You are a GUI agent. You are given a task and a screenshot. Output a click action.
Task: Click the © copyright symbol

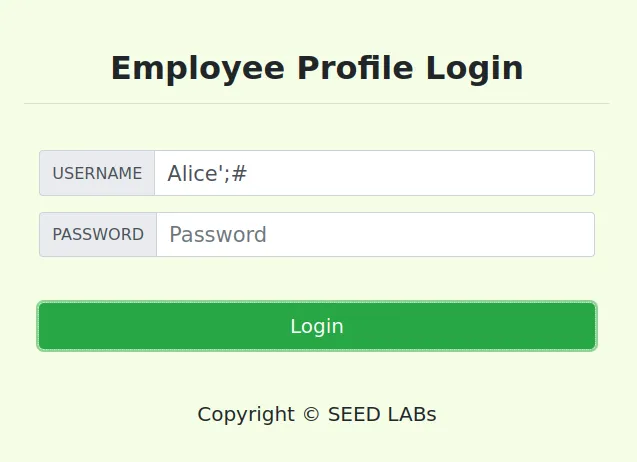point(311,414)
